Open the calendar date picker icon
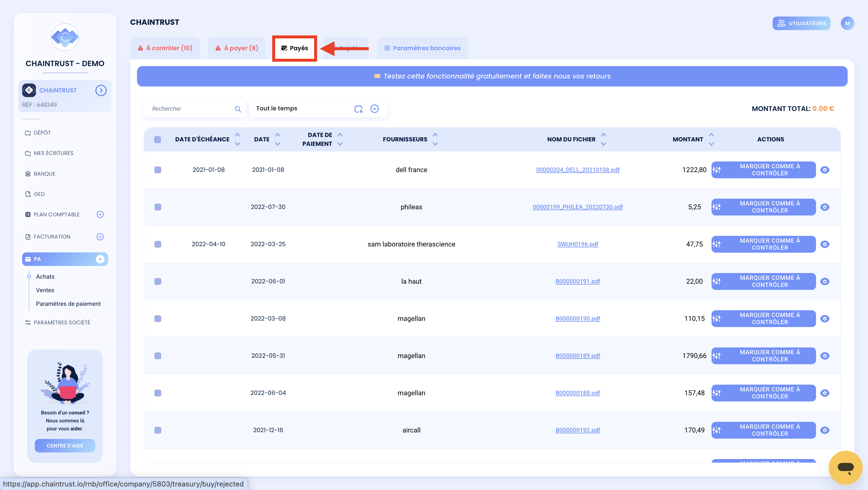Viewport: 868px width, 490px height. [358, 109]
